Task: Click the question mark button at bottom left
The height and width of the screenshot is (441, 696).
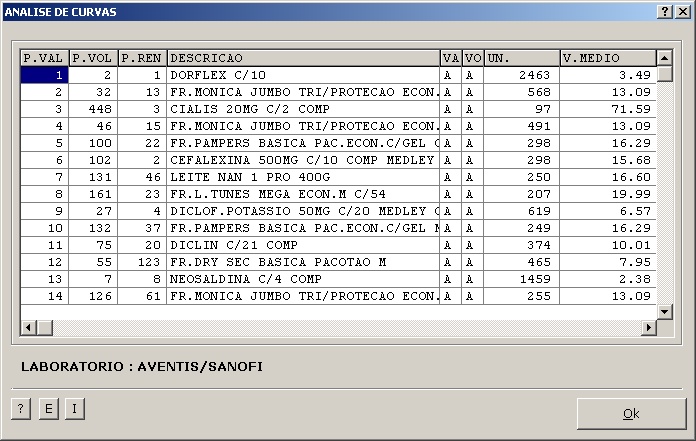Action: 21,408
